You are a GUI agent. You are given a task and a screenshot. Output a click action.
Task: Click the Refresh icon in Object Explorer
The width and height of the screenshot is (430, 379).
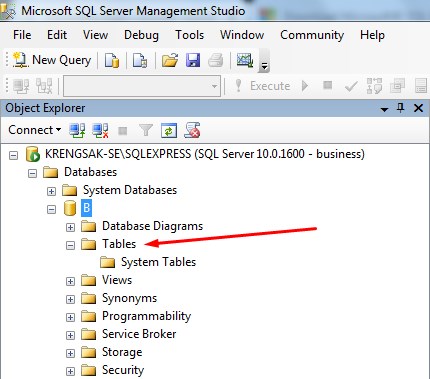coord(169,130)
